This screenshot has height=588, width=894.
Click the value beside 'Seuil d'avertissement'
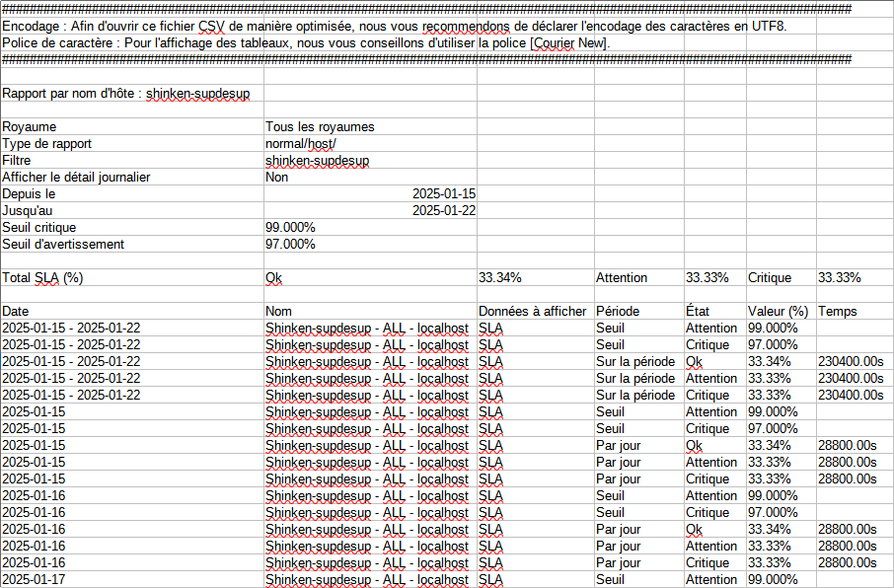291,245
